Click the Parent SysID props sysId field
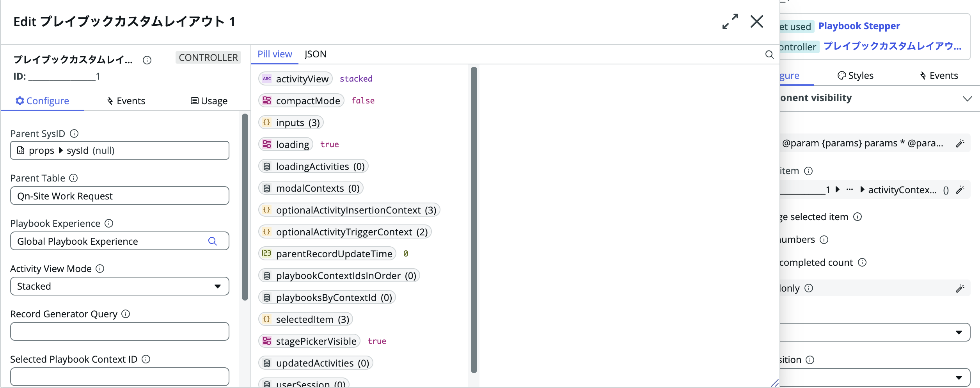The image size is (980, 388). pos(120,150)
